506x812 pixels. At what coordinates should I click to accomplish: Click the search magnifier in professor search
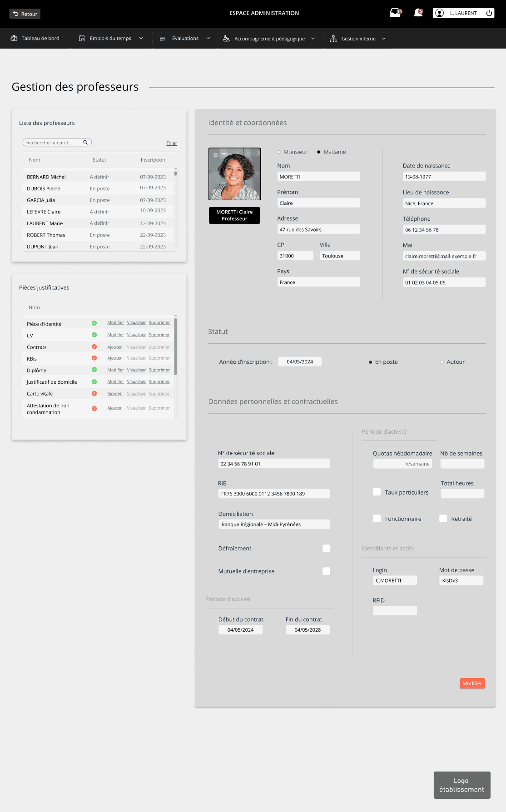tap(85, 143)
